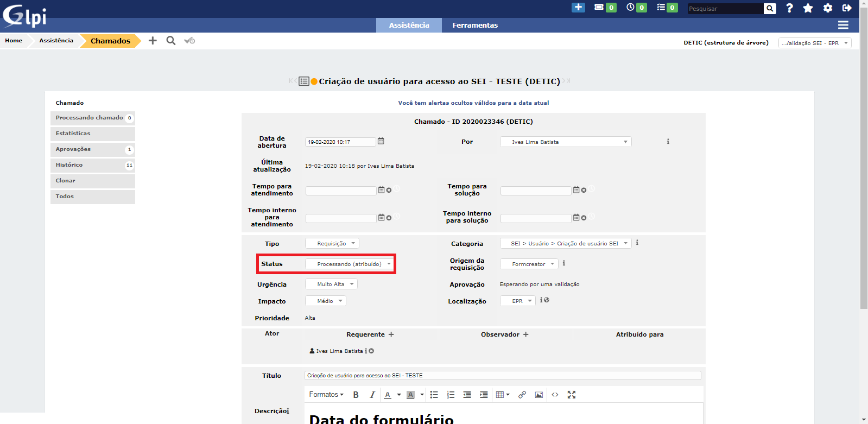868x424 pixels.
Task: Open calendar for Tempo interno para solução
Action: point(576,218)
